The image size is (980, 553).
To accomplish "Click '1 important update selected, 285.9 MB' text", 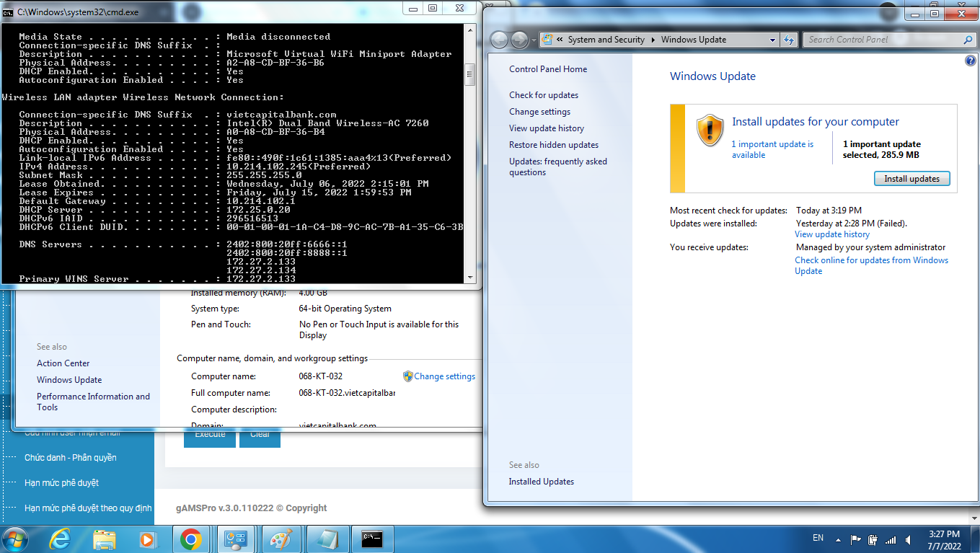I will (x=882, y=149).
